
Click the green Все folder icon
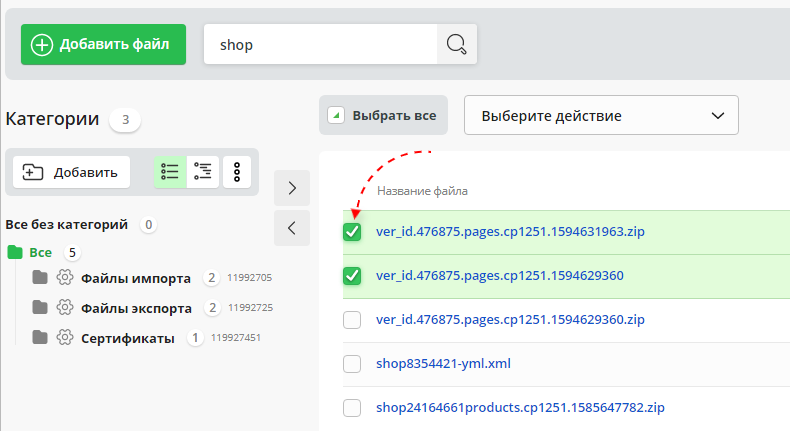click(15, 252)
